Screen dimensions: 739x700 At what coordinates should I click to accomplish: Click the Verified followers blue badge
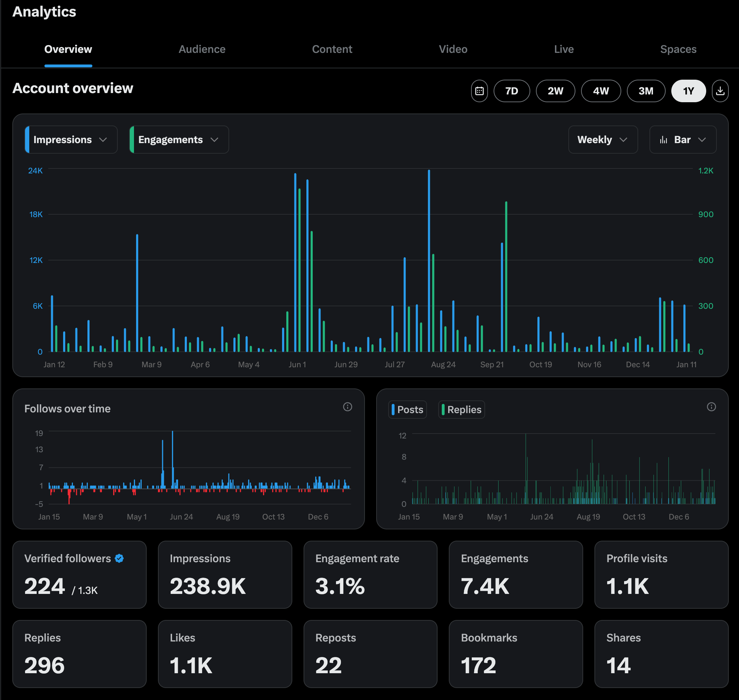pyautogui.click(x=120, y=558)
